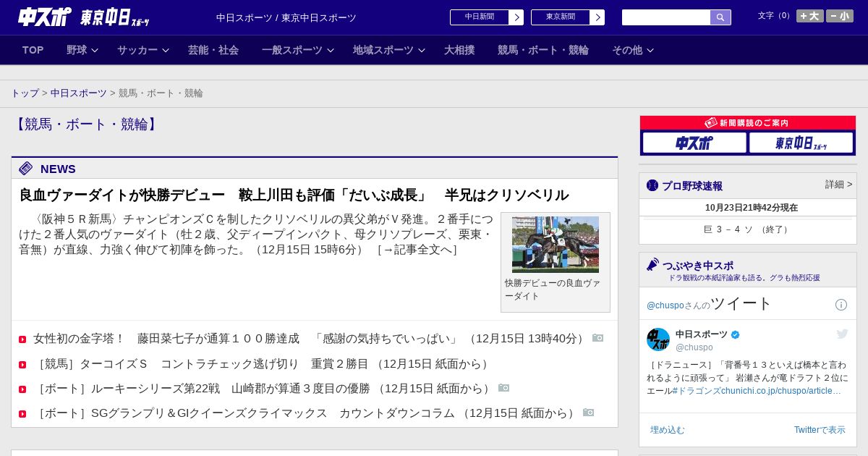This screenshot has height=456, width=868.
Task: Open the 良血ヴァーダイトが快勝デビュー headline
Action: point(294,195)
